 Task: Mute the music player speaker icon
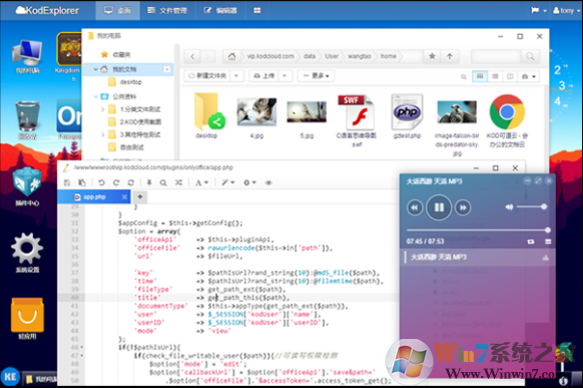(x=509, y=207)
